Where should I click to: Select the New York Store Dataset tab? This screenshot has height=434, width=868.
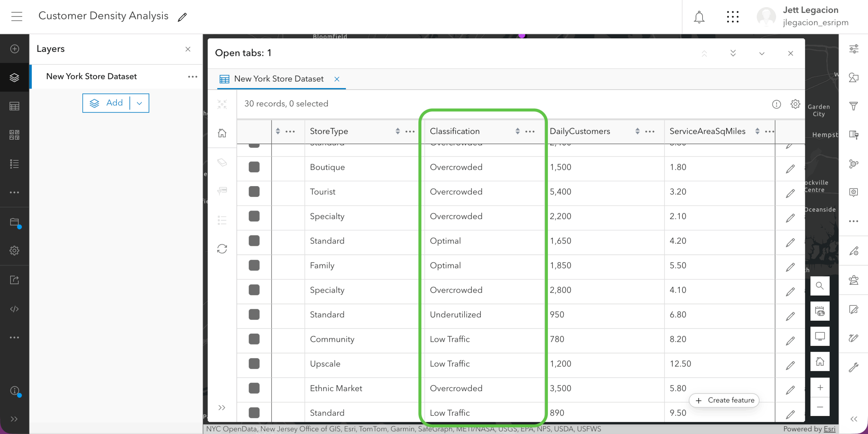(278, 79)
